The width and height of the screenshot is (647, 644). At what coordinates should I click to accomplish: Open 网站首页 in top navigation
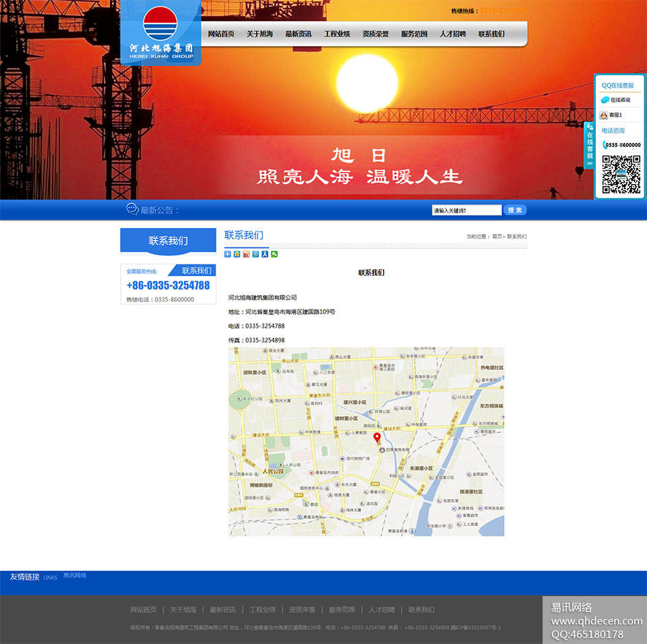click(221, 34)
